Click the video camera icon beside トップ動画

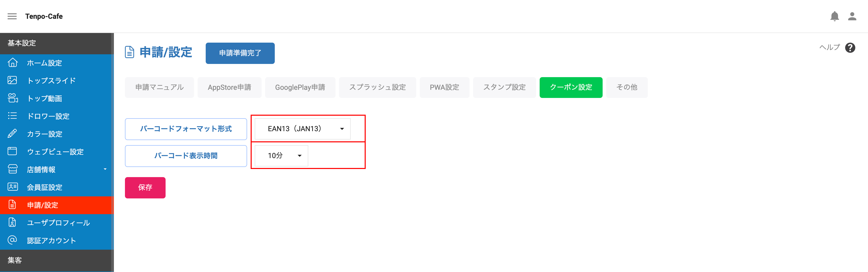pos(13,98)
